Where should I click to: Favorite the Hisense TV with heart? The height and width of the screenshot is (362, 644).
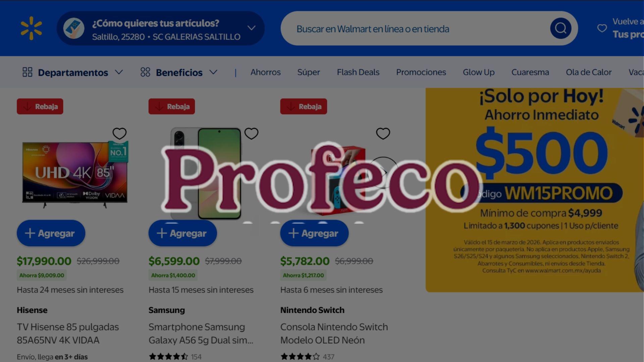[119, 133]
